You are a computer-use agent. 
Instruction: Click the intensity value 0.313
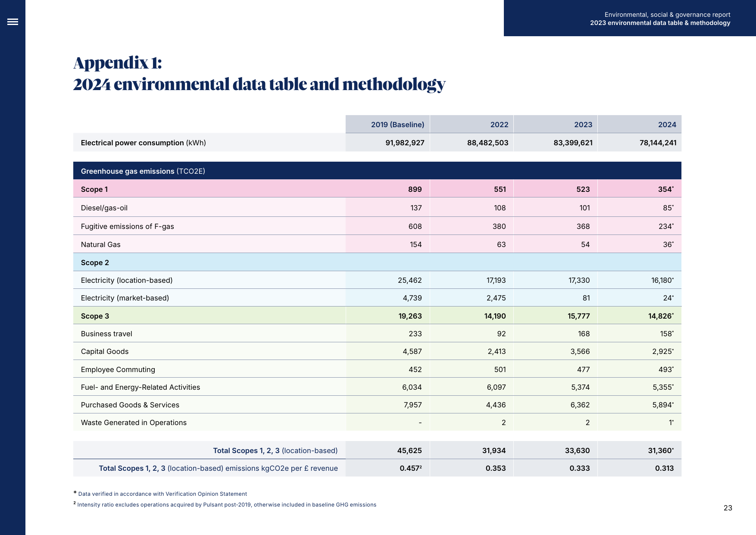(664, 468)
